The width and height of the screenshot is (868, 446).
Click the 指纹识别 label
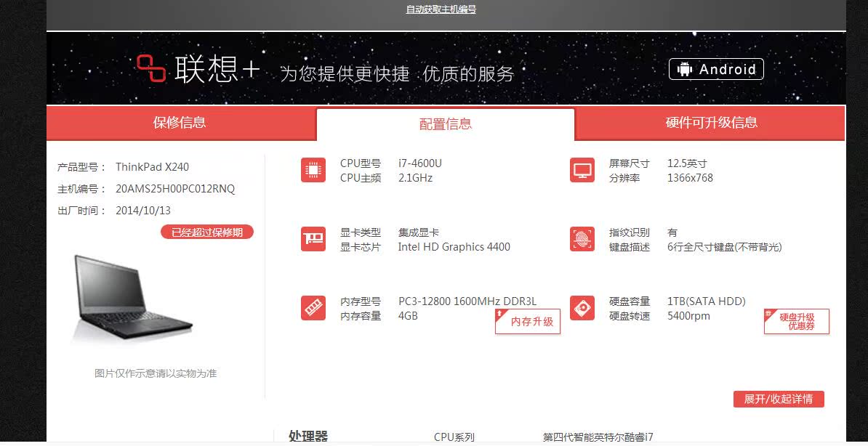click(630, 232)
